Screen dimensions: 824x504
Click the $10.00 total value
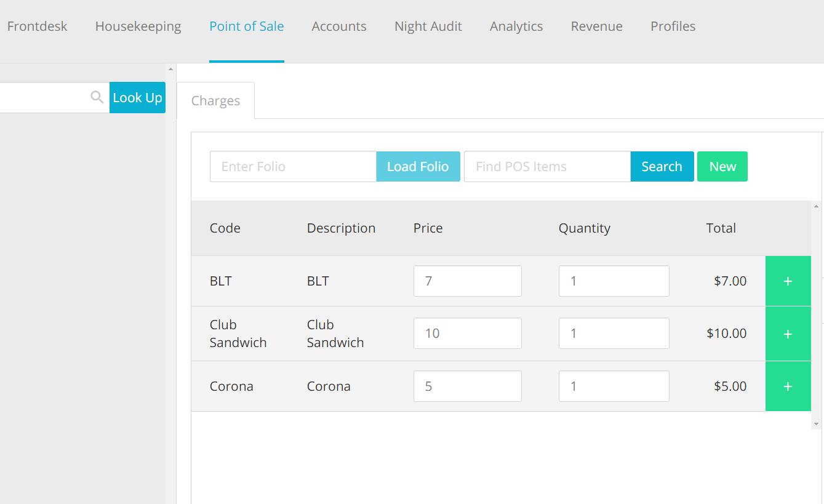[727, 334]
